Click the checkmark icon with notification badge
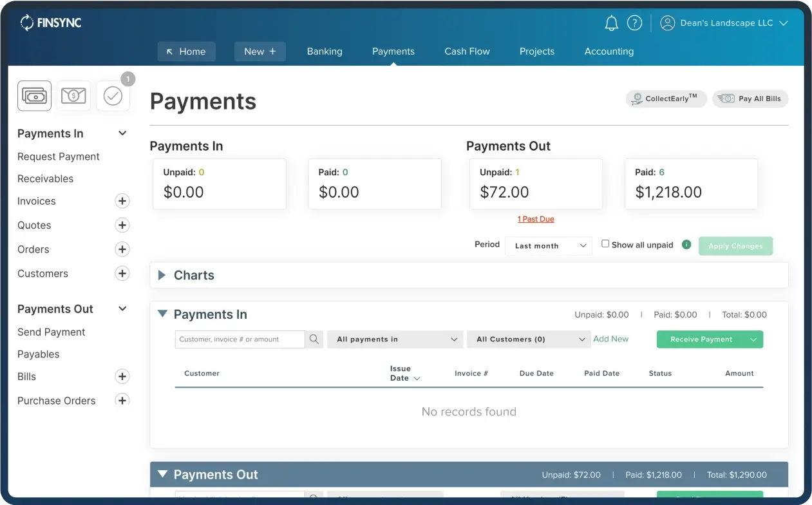 point(113,95)
